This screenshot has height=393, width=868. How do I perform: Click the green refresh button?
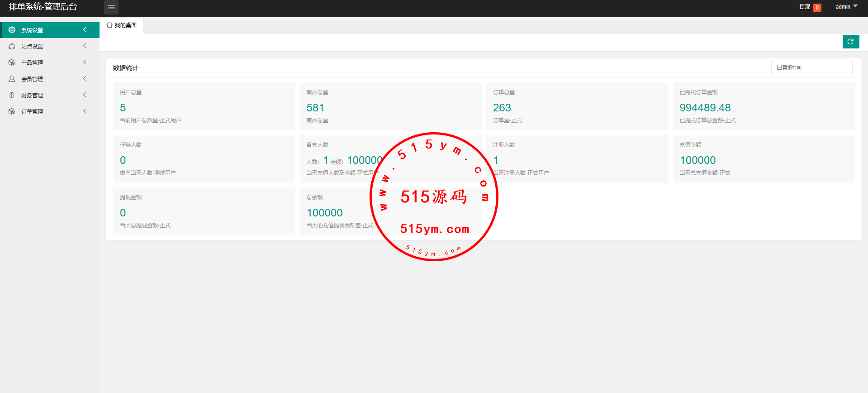click(850, 42)
